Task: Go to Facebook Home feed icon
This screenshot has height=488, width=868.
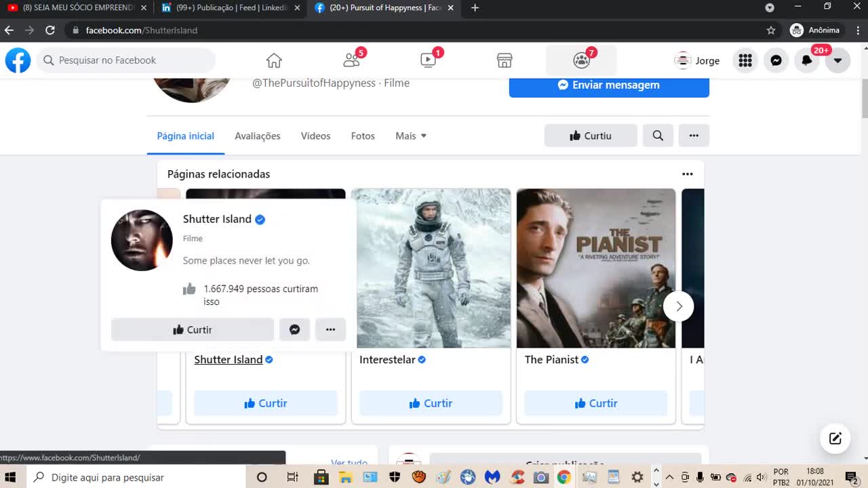Action: coord(274,60)
